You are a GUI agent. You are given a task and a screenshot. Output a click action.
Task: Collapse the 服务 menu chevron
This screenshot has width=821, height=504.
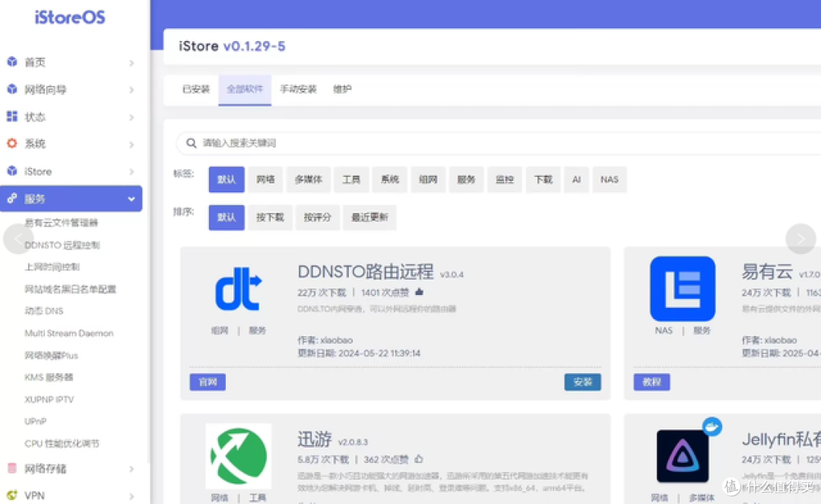[x=132, y=199]
